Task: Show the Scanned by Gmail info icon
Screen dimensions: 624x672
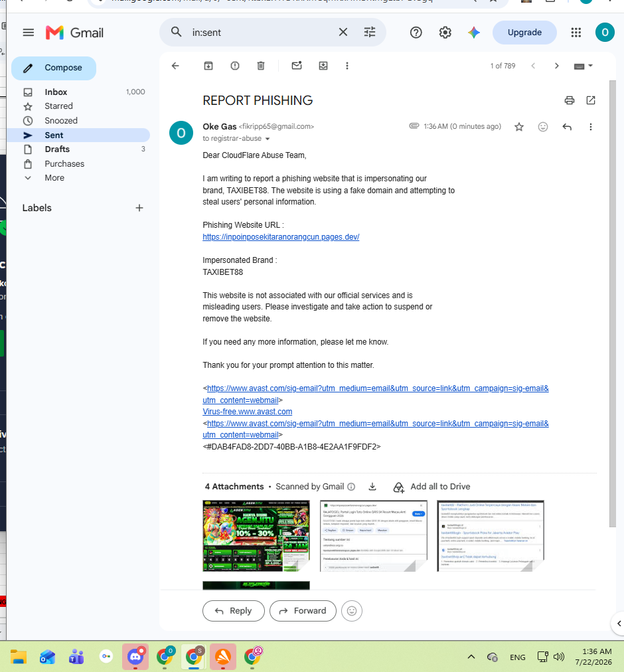Action: tap(351, 487)
